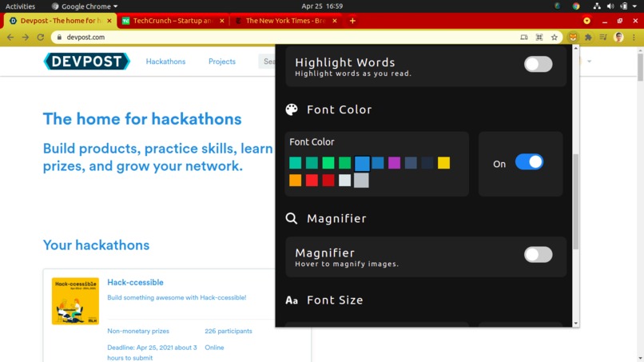Click the 'Your hackathons' heading
This screenshot has height=362, width=644.
coord(96,245)
